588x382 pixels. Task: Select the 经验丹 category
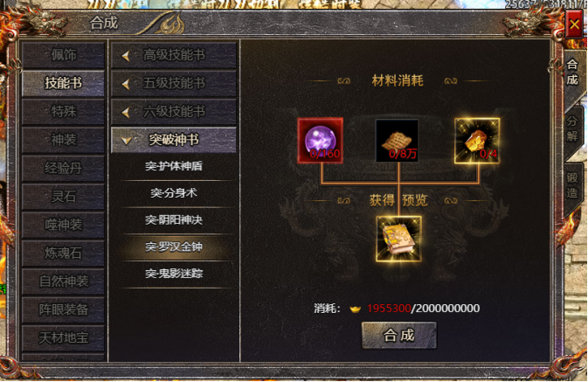[64, 168]
